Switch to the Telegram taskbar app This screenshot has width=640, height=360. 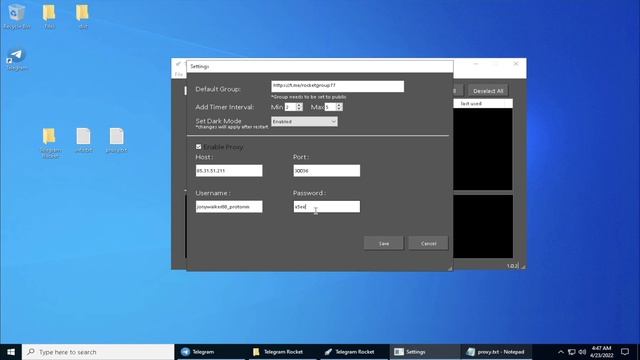pos(210,352)
